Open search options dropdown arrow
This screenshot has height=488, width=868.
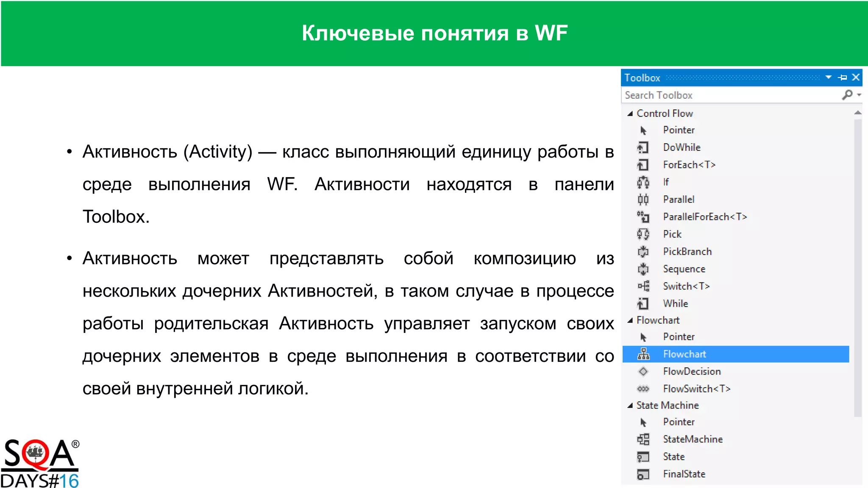tap(859, 95)
